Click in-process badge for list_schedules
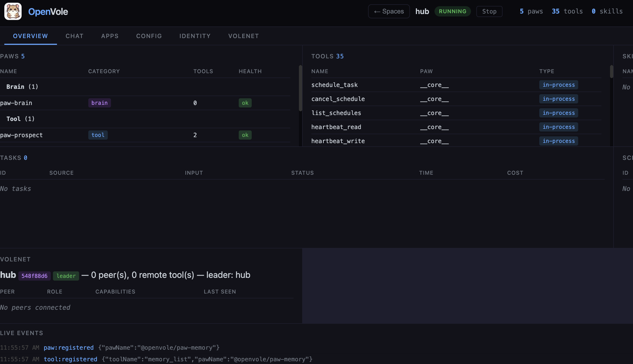The width and height of the screenshot is (633, 364). click(x=559, y=113)
